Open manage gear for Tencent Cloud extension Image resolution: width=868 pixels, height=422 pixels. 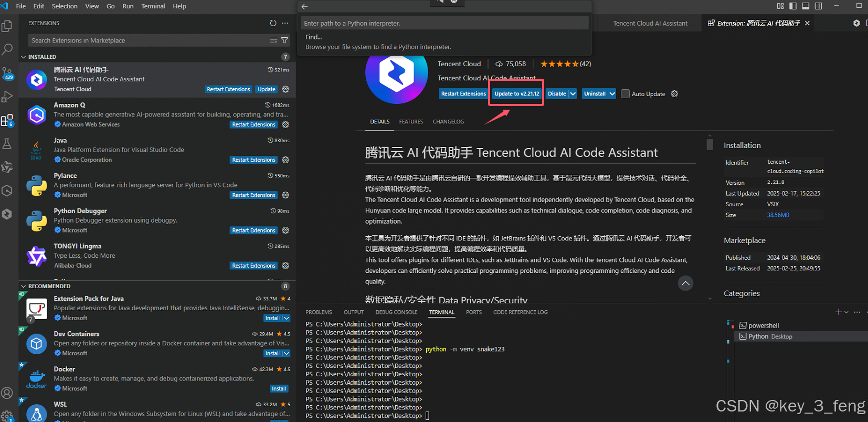(x=285, y=89)
